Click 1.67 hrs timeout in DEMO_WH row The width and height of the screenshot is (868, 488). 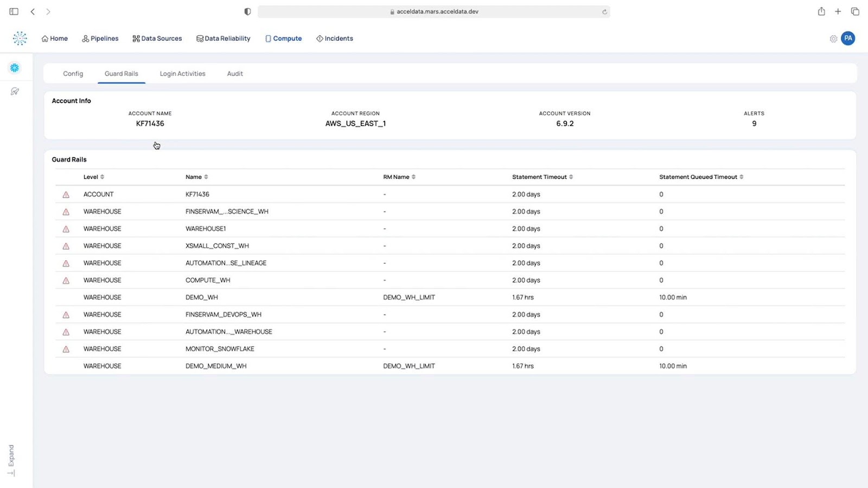tap(523, 298)
